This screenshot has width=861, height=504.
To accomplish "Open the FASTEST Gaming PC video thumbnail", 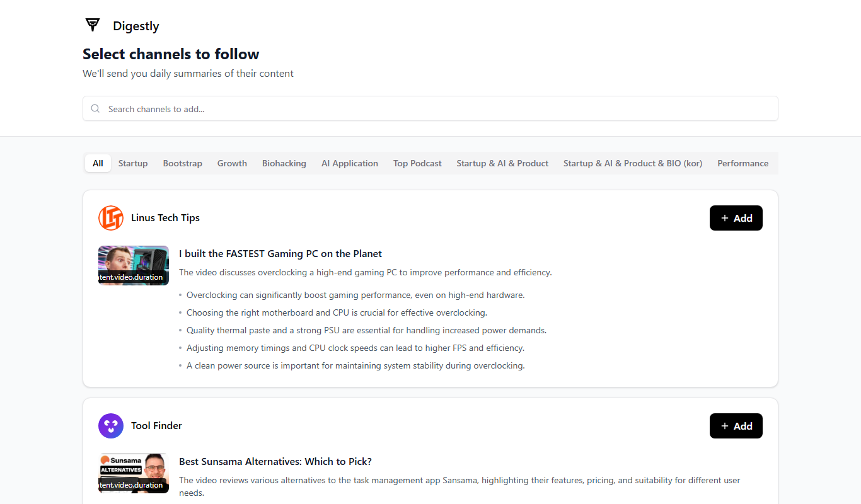I will pyautogui.click(x=134, y=265).
